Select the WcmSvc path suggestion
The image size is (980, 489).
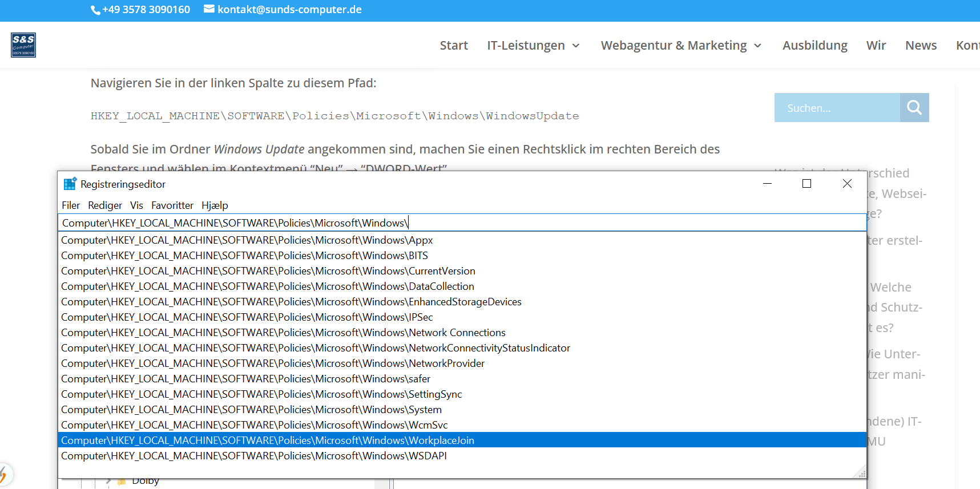click(462, 425)
